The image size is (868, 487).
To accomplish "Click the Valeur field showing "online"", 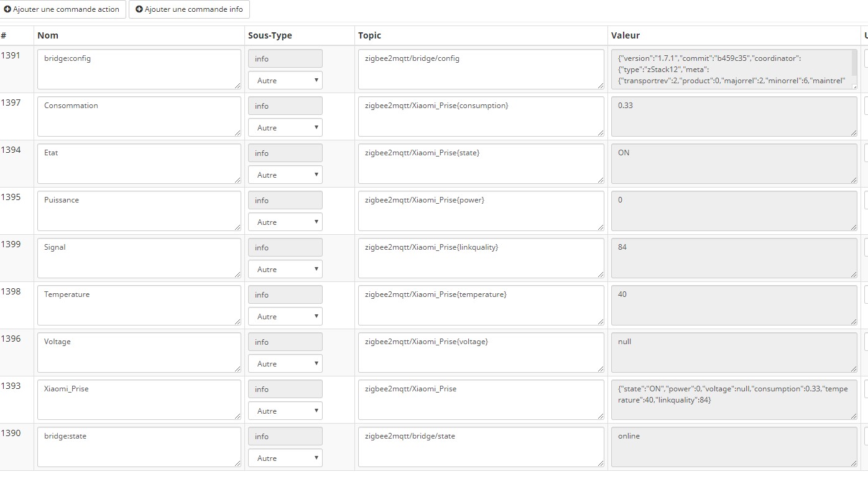I will click(x=734, y=447).
